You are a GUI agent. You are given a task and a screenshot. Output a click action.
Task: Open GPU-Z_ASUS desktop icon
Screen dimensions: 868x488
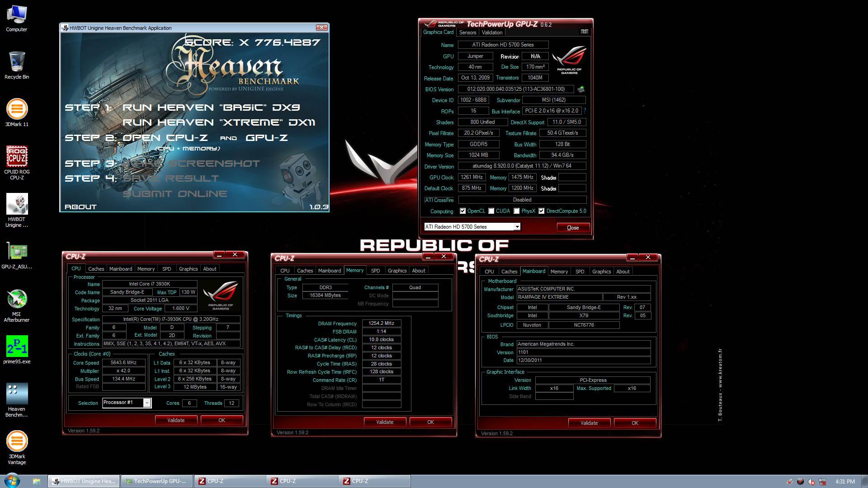click(17, 256)
